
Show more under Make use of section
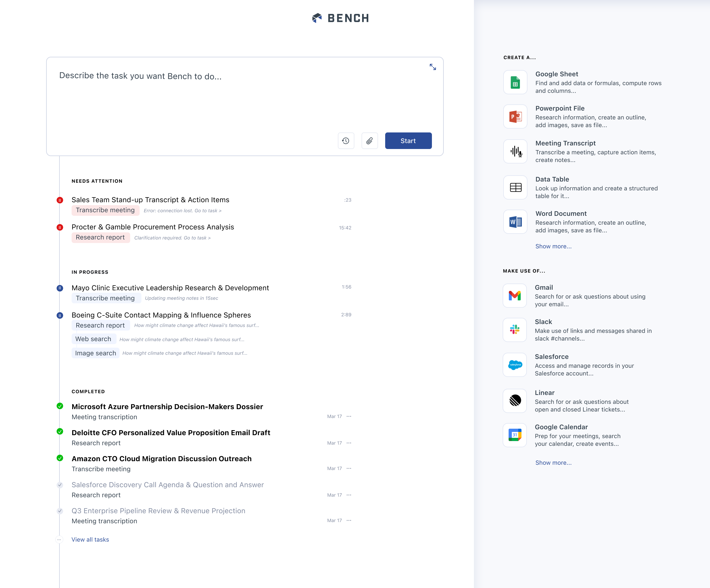[554, 463]
